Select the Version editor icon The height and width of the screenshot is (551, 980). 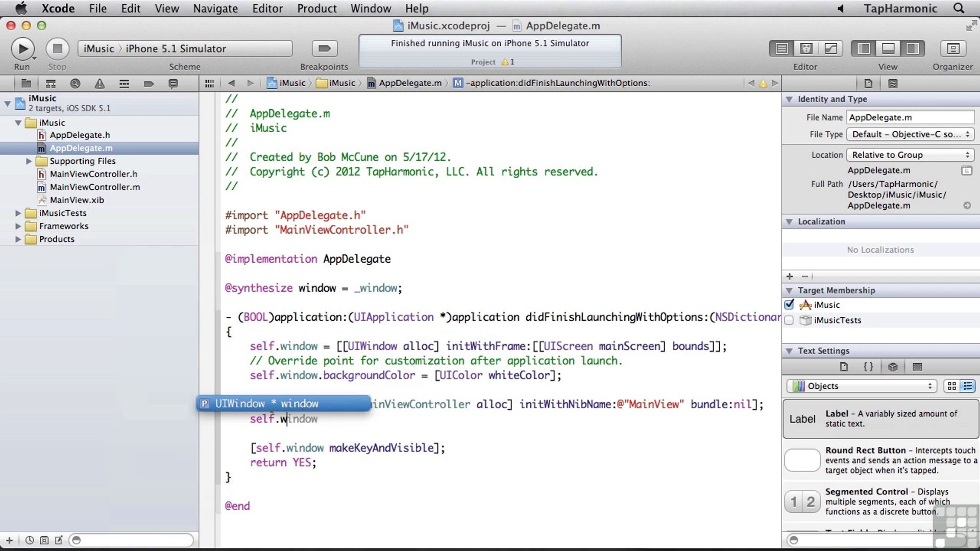pyautogui.click(x=830, y=48)
